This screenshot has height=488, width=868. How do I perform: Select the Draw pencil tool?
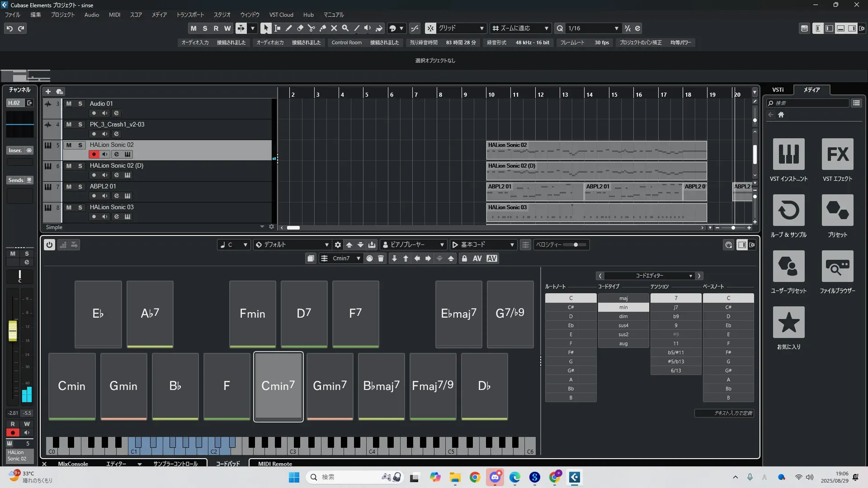coord(288,28)
